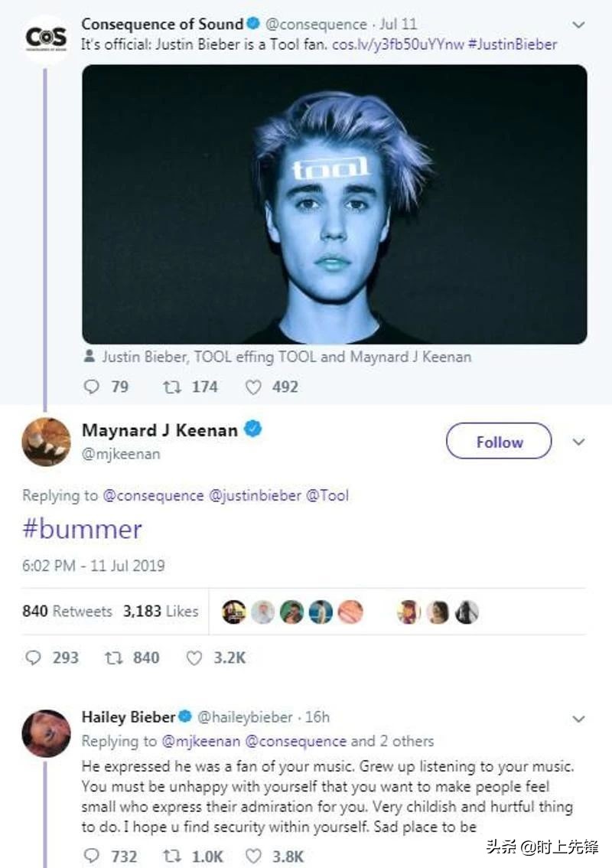The height and width of the screenshot is (868, 612).
Task: View the 3,183 Likes list
Action: click(161, 611)
